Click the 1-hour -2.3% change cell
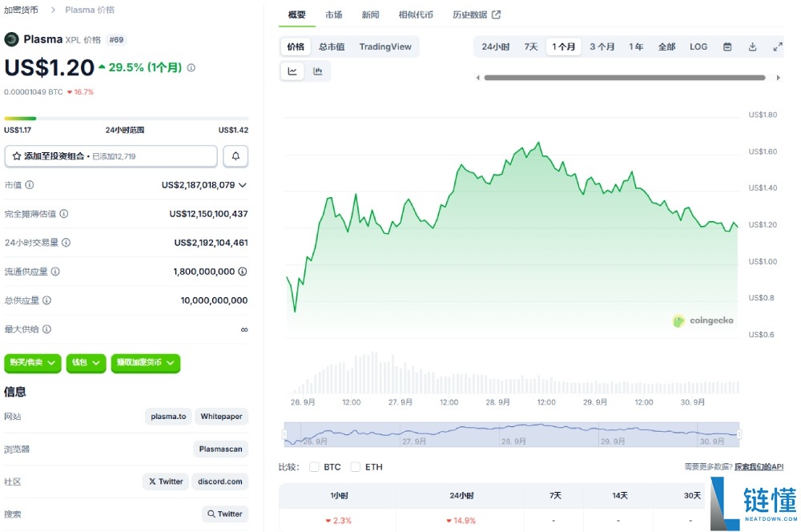 [x=338, y=520]
